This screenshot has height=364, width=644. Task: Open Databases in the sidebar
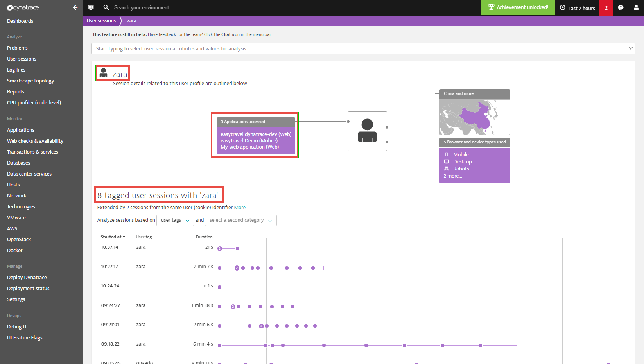click(x=18, y=163)
